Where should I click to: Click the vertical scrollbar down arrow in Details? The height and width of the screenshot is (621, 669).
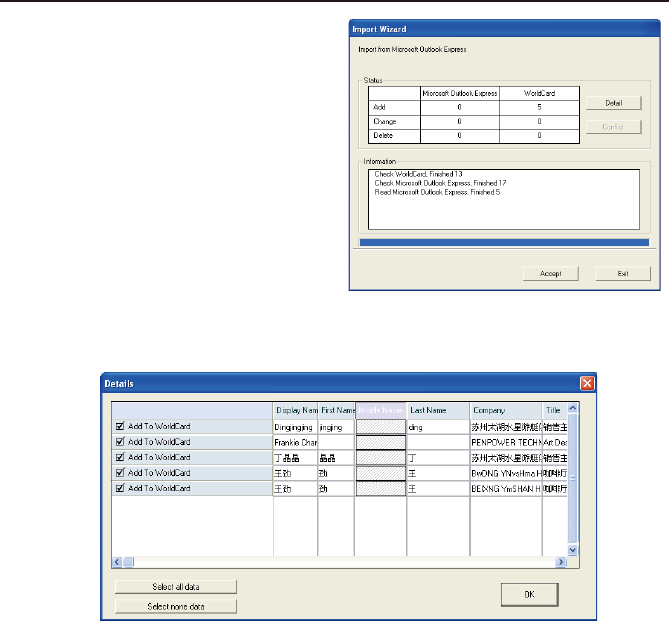point(573,550)
